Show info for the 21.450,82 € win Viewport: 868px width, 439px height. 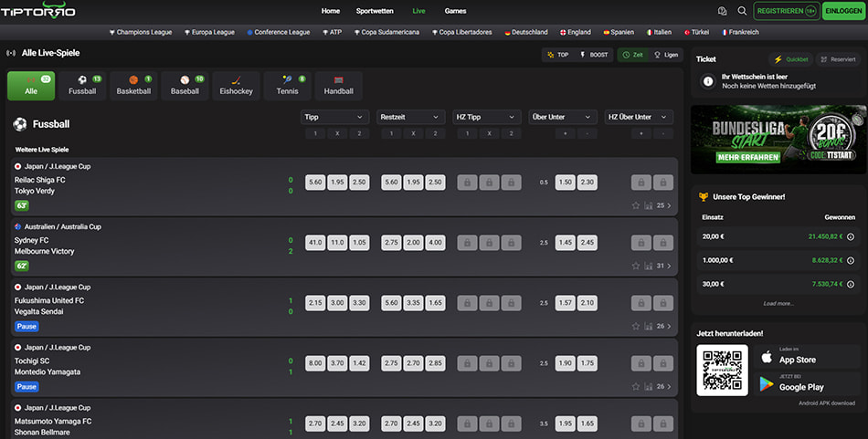click(851, 236)
